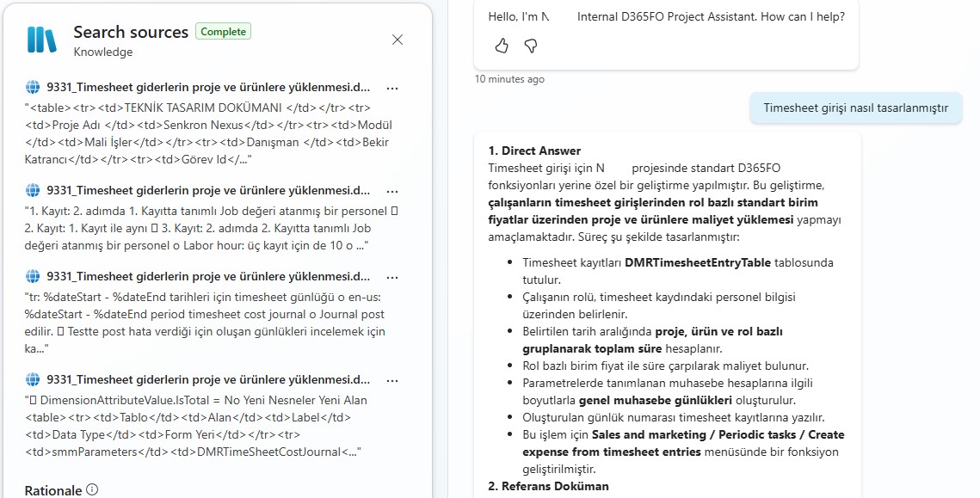Open the source titled above "1. Kayıt: 2. adımda"
Screen dimensions: 980x498
coord(208,190)
